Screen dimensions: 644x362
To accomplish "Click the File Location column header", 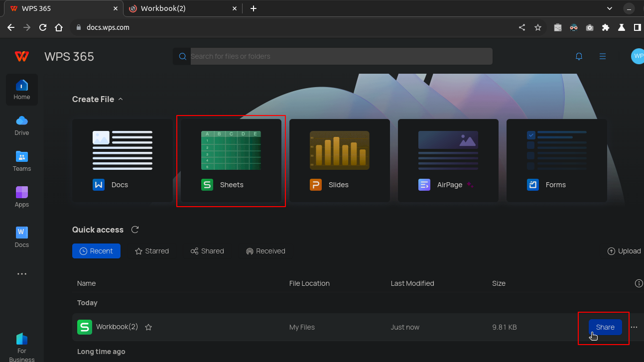I will point(309,283).
